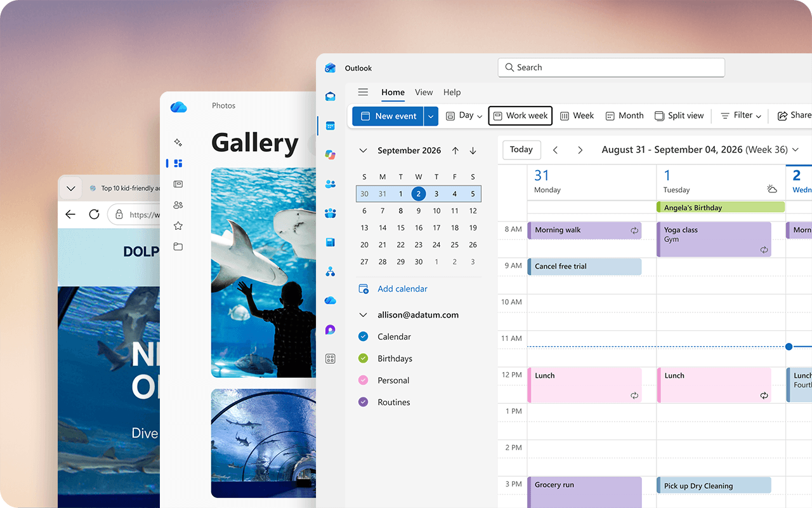Expand the Day view dropdown
This screenshot has width=812, height=508.
pyautogui.click(x=480, y=116)
